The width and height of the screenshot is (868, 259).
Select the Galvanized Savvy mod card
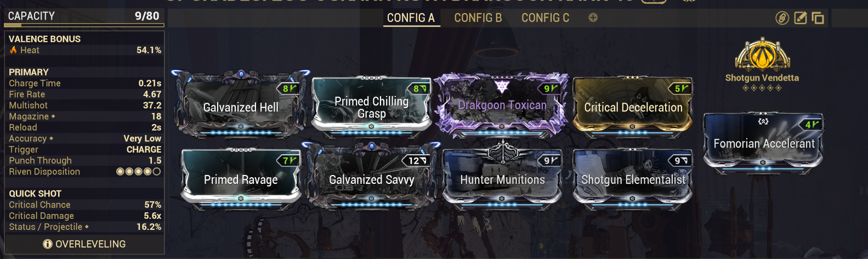371,176
